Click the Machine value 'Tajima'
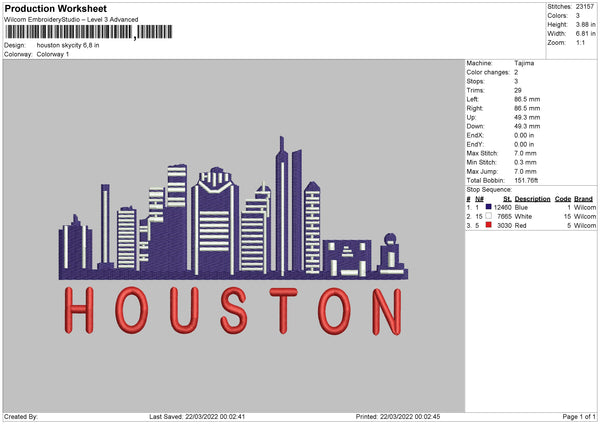The width and height of the screenshot is (600, 424). tap(524, 63)
